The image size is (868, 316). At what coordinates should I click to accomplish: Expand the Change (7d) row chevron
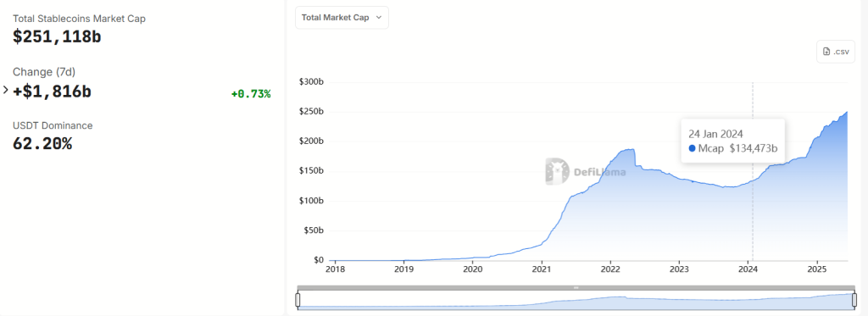tap(6, 90)
